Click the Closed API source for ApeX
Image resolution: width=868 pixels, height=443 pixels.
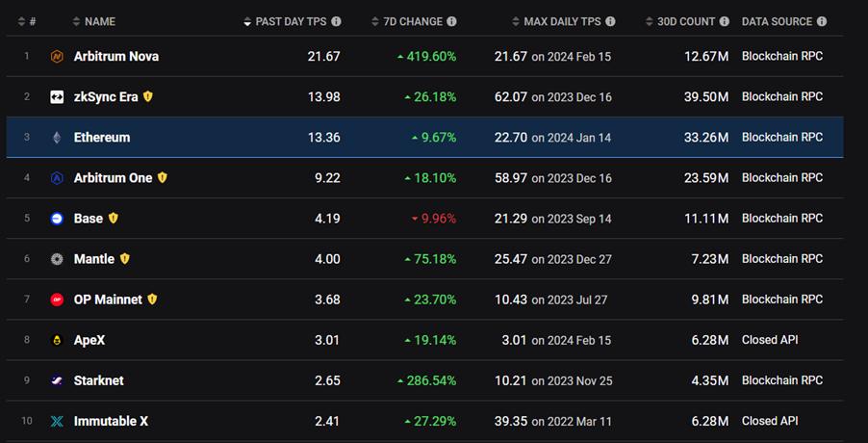[770, 340]
